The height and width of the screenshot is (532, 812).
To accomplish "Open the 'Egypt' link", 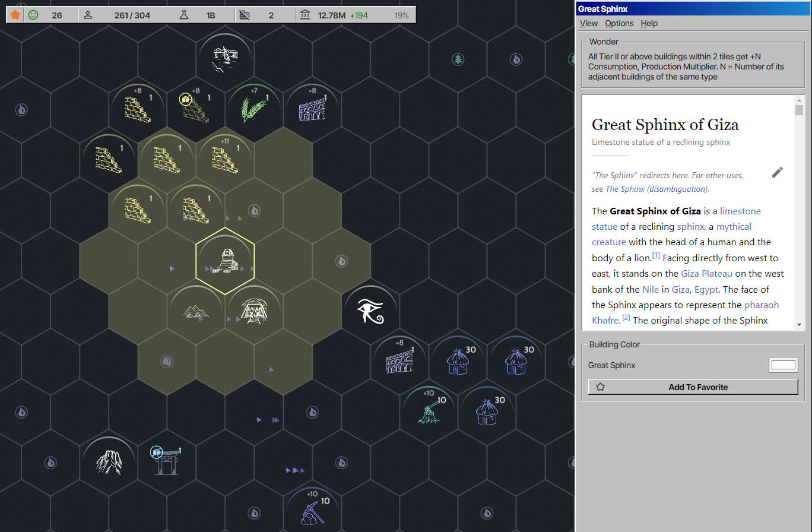I will (x=706, y=289).
